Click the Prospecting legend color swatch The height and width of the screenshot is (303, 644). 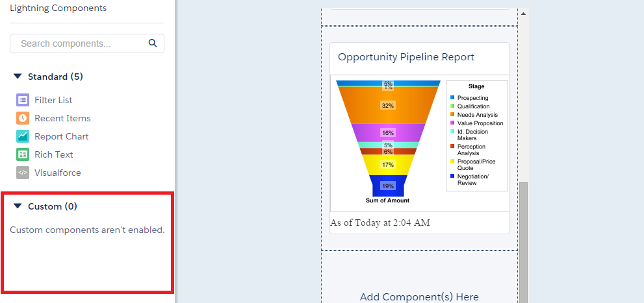pos(452,98)
